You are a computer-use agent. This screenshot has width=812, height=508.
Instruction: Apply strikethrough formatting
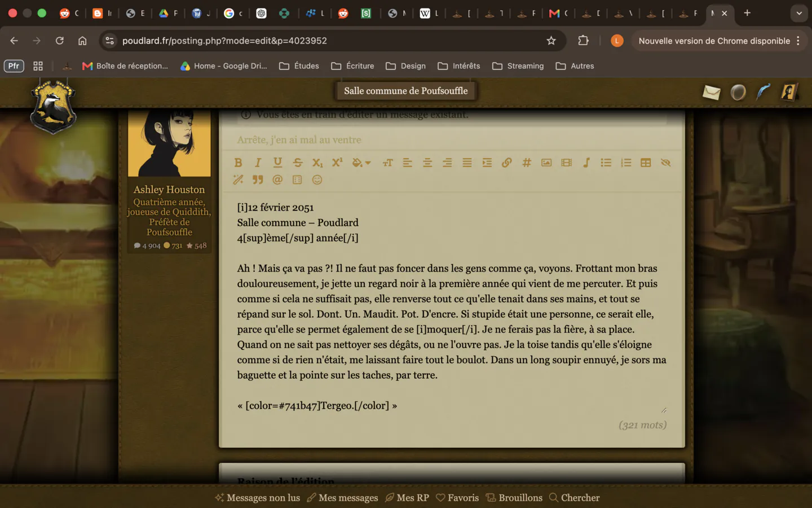pos(298,163)
